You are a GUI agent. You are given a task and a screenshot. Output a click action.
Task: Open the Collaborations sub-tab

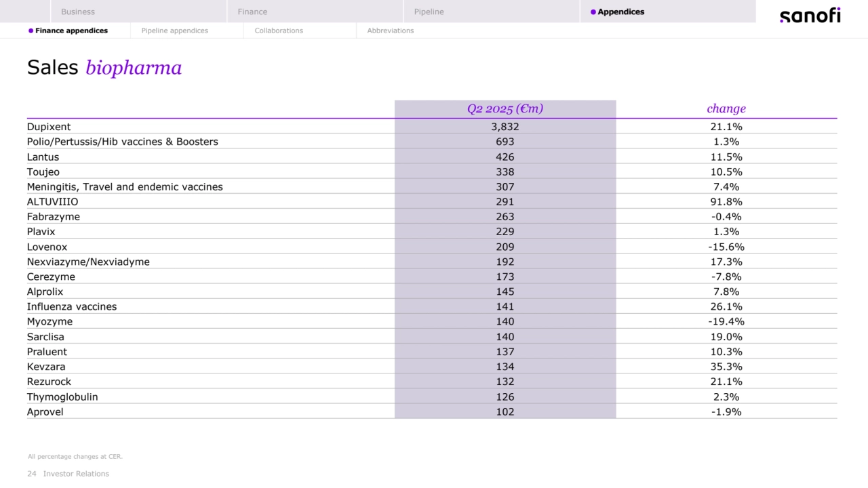coord(279,30)
